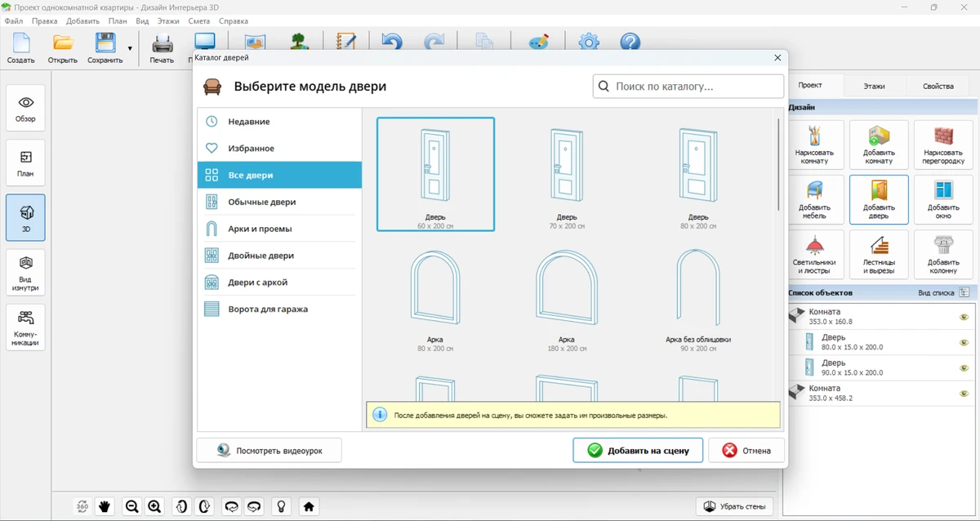Select the Арки и проемы category

pyautogui.click(x=279, y=229)
